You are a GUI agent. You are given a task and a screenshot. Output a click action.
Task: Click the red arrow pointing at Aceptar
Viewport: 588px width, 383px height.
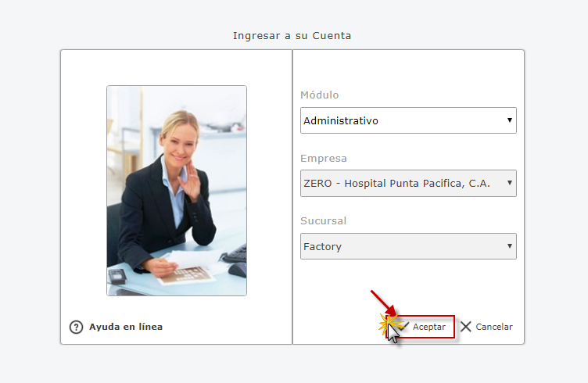tap(384, 302)
